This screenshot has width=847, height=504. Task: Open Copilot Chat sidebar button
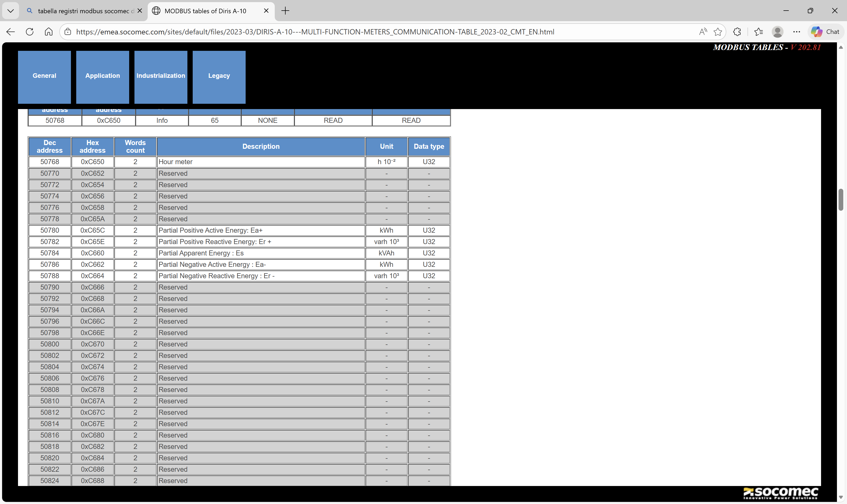tap(825, 31)
